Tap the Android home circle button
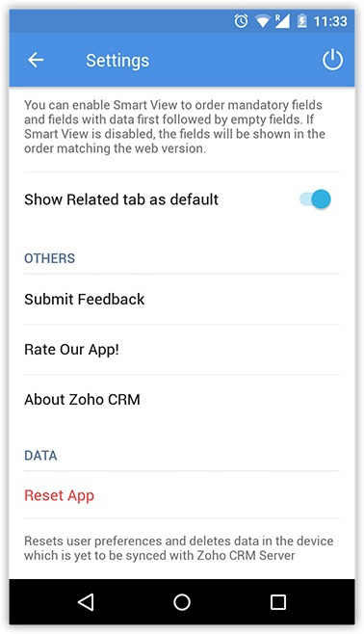The width and height of the screenshot is (364, 634). tap(182, 602)
